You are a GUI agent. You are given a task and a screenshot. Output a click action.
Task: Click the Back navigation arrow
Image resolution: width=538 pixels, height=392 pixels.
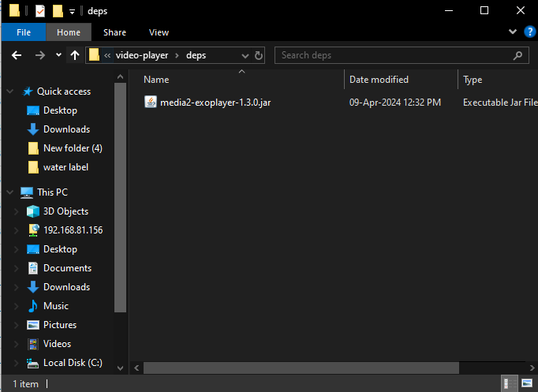point(17,55)
